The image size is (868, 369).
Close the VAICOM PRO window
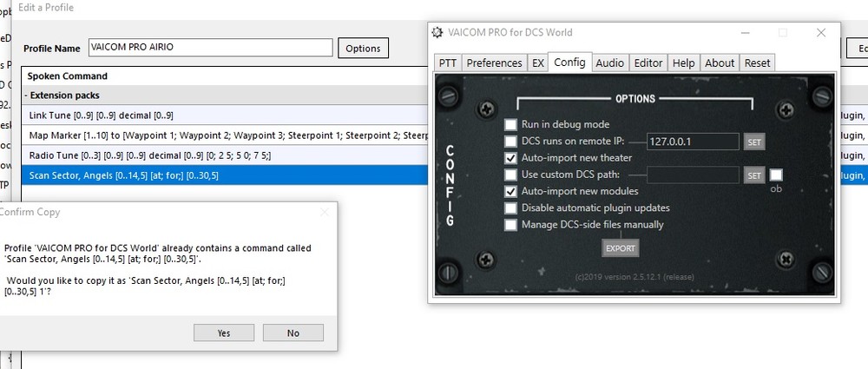pyautogui.click(x=821, y=33)
